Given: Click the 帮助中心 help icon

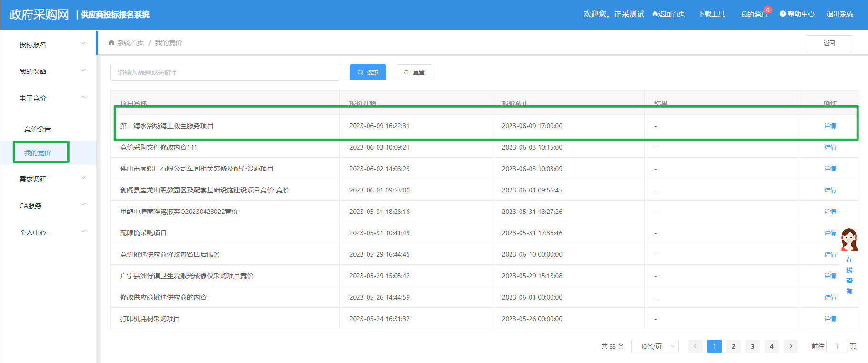Looking at the screenshot, I should point(783,14).
